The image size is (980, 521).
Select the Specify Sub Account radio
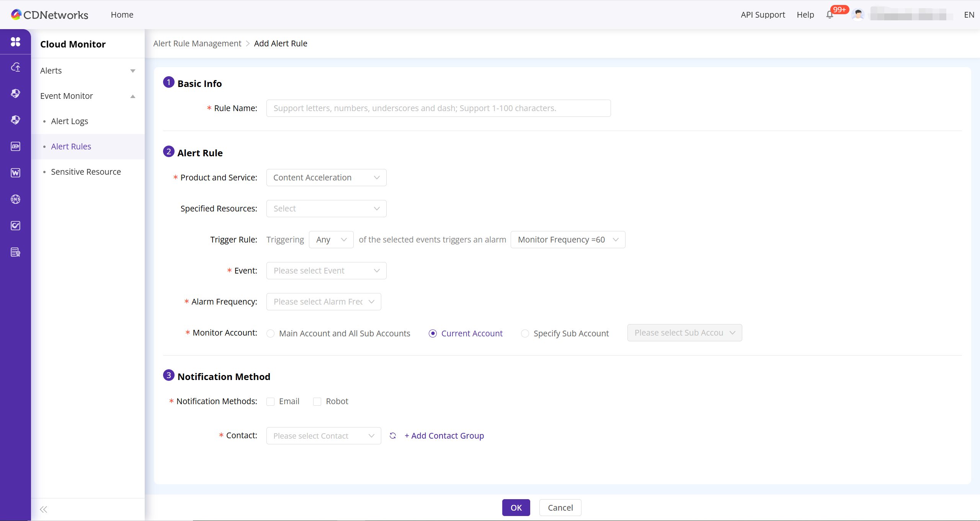(525, 333)
